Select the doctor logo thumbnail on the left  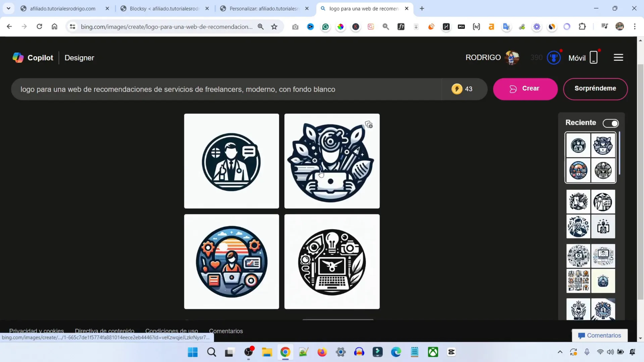[x=231, y=161]
